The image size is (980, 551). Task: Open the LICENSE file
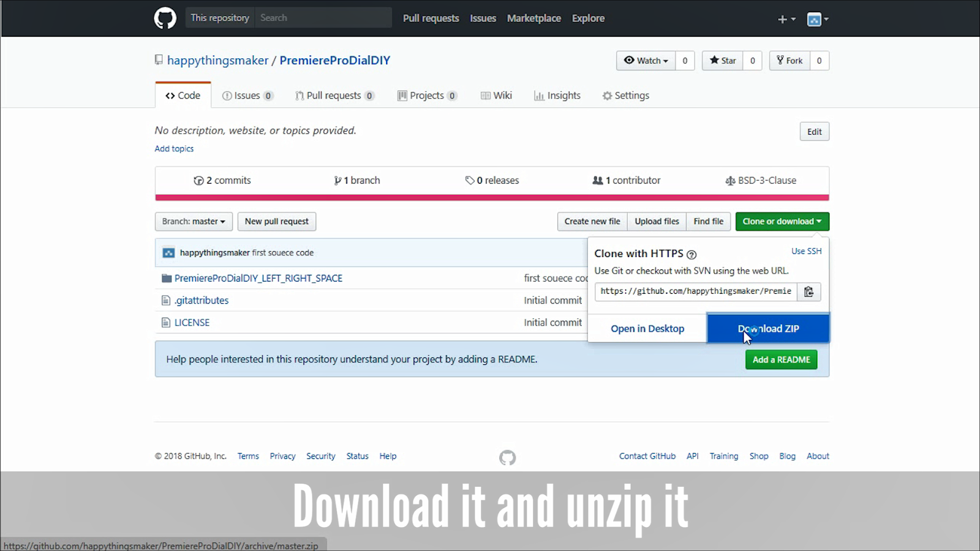(x=192, y=323)
